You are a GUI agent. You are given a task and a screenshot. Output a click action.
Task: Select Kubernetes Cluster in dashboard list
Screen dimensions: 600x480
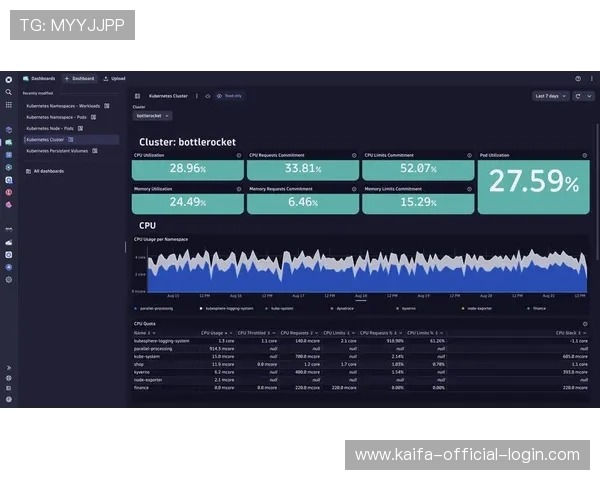coord(71,140)
